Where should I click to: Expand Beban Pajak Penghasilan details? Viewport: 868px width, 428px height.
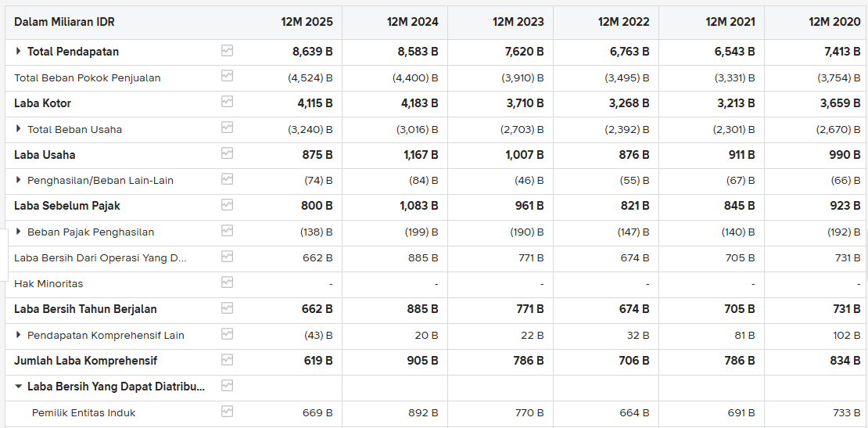18,232
